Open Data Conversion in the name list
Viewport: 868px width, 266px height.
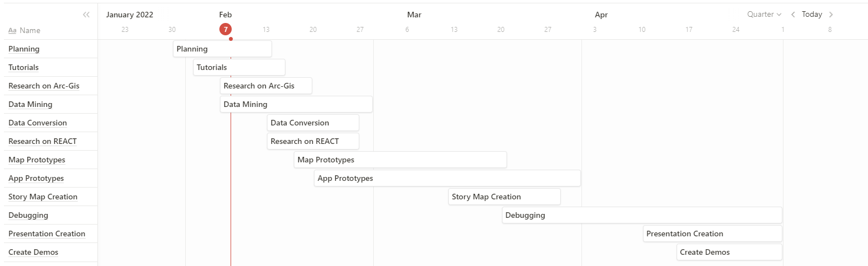[37, 123]
